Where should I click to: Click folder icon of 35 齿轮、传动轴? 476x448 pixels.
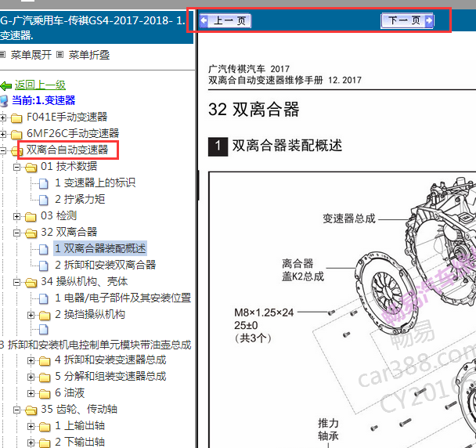point(31,410)
